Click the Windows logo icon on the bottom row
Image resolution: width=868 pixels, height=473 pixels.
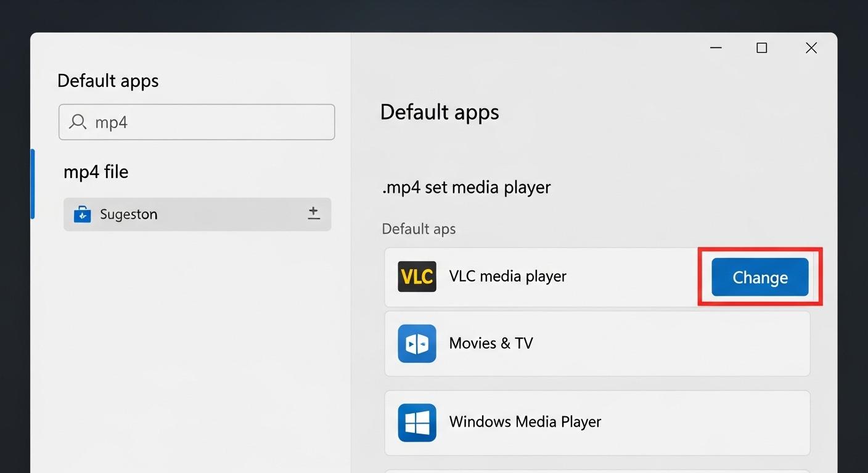417,422
